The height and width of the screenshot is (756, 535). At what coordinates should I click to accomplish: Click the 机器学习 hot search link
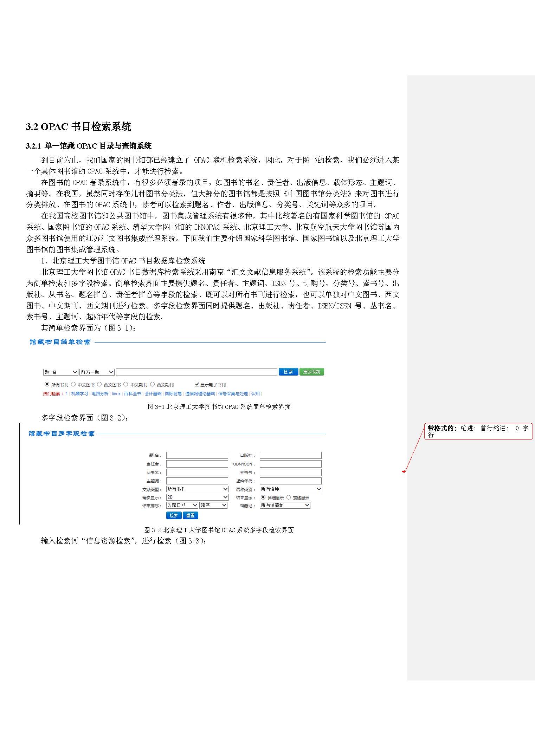tap(79, 394)
